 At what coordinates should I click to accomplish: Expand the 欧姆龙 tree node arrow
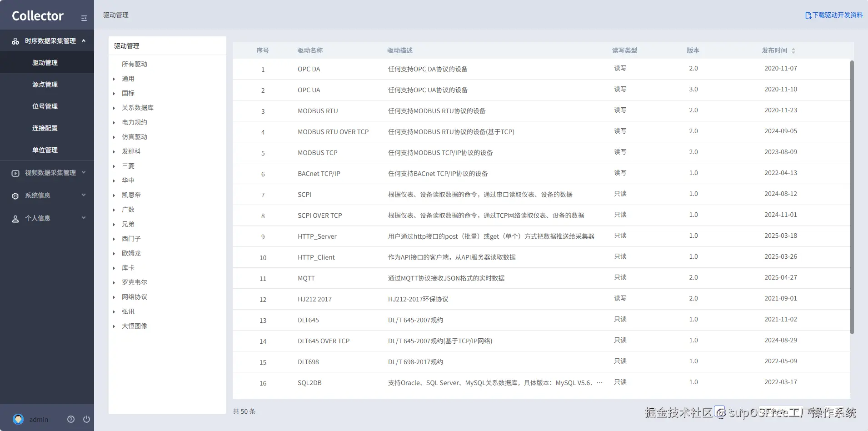click(114, 254)
